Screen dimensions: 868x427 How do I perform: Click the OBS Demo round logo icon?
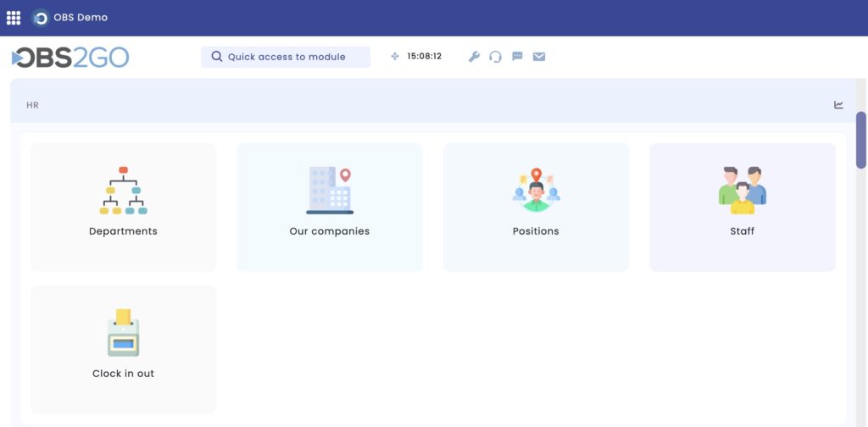point(41,18)
